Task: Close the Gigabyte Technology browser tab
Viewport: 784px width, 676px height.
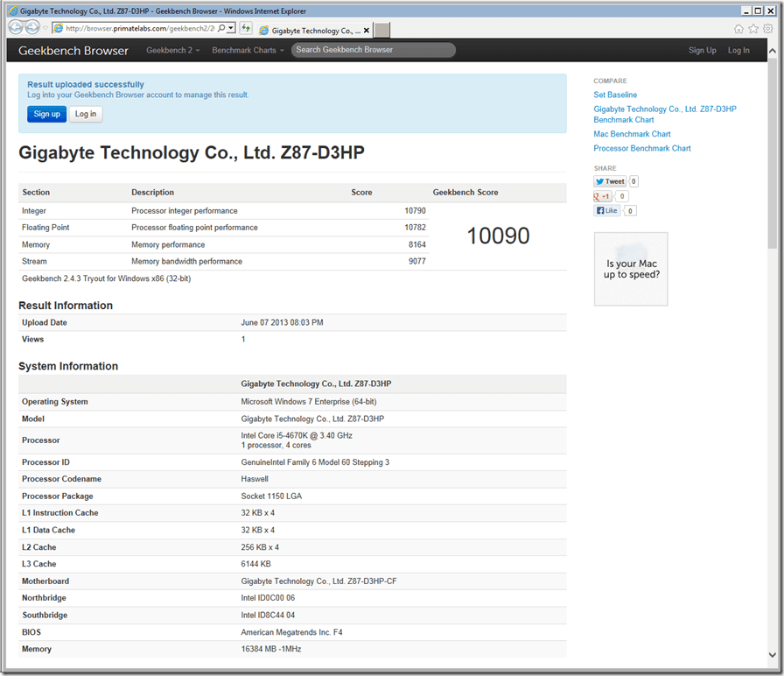Action: coord(367,31)
